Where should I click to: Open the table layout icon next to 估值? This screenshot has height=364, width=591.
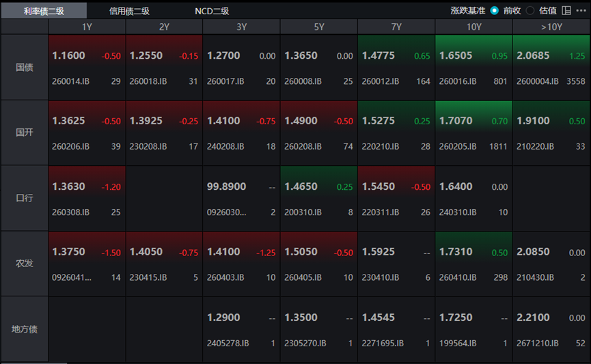[566, 10]
